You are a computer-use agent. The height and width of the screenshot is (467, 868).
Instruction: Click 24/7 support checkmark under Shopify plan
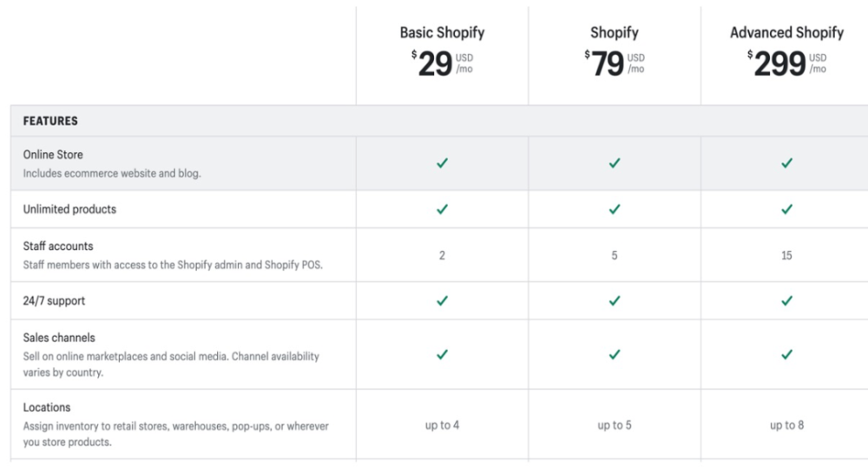point(615,301)
